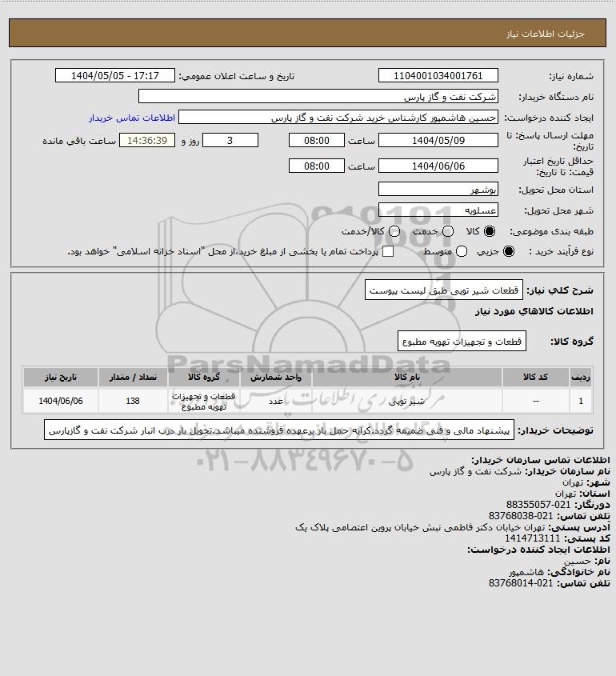
Task: Click the تعداد / مقدار column header
Action: [133, 378]
